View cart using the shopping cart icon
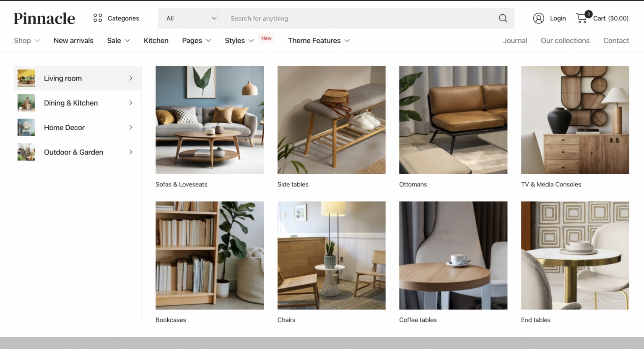644x349 pixels. 582,18
